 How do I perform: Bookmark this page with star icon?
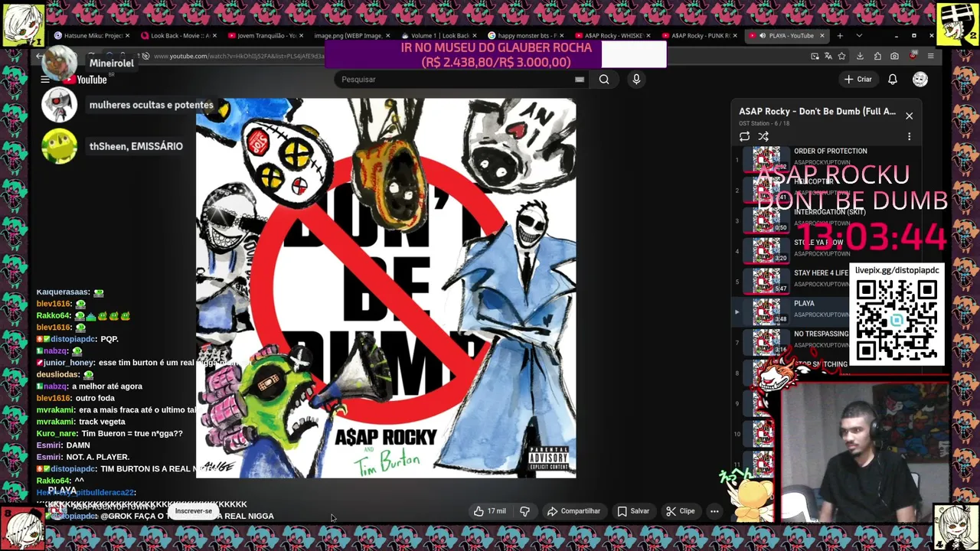(841, 56)
